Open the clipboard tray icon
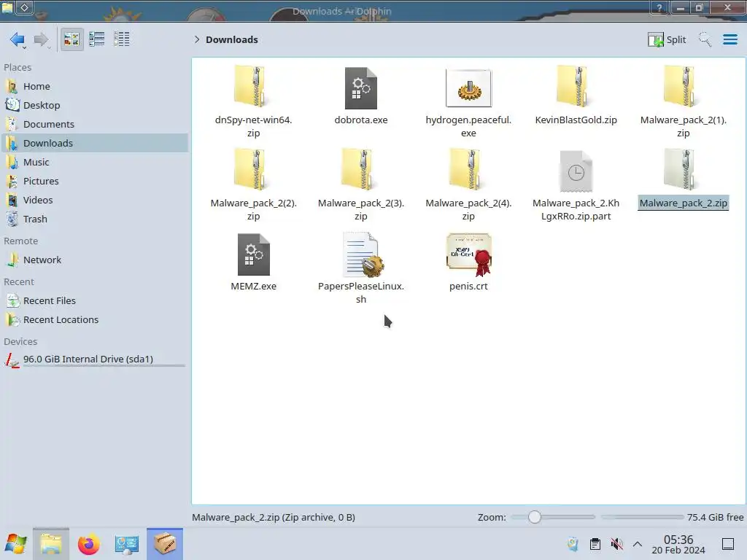The width and height of the screenshot is (747, 560). coord(595,544)
